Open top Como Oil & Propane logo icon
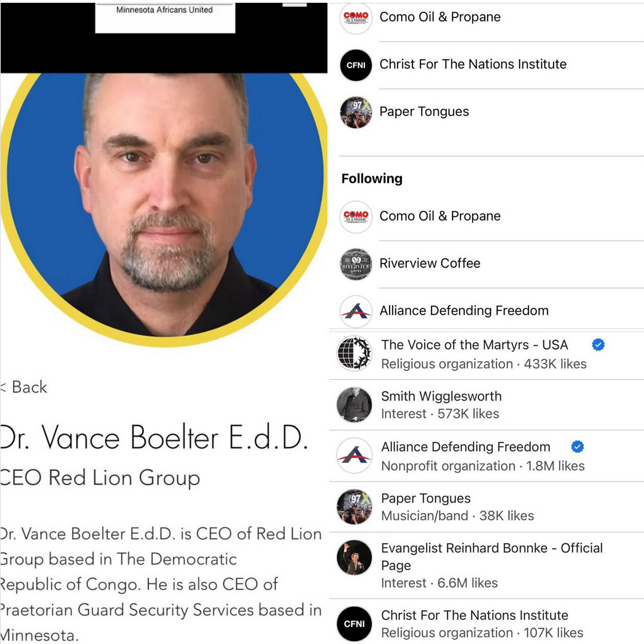644x644 pixels. click(356, 17)
